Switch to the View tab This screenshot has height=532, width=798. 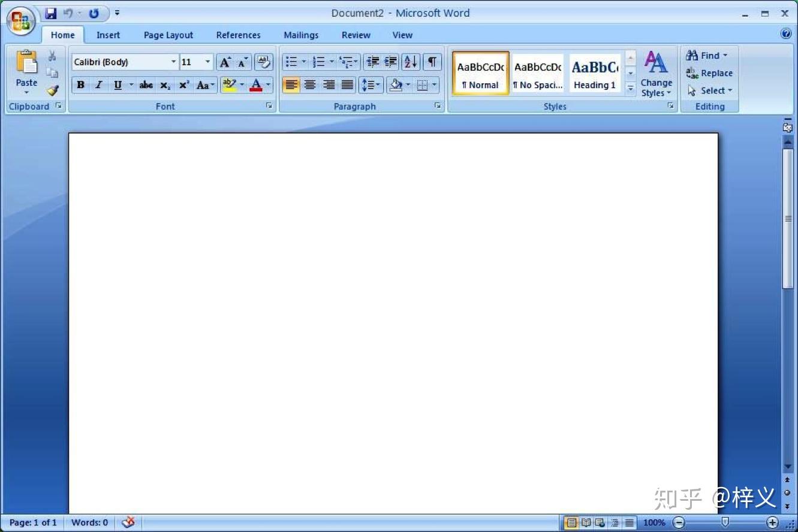tap(402, 35)
